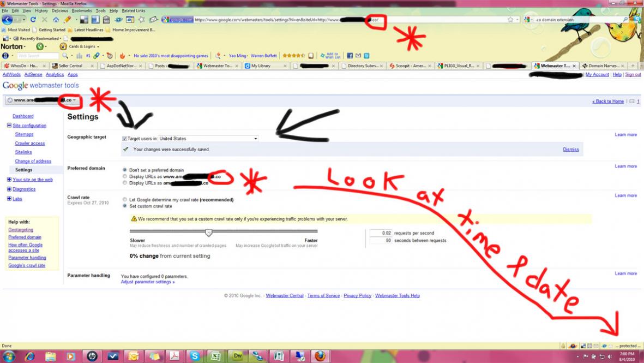Click the crawl rate slider handle
Image resolution: width=644 pixels, height=363 pixels.
(209, 233)
